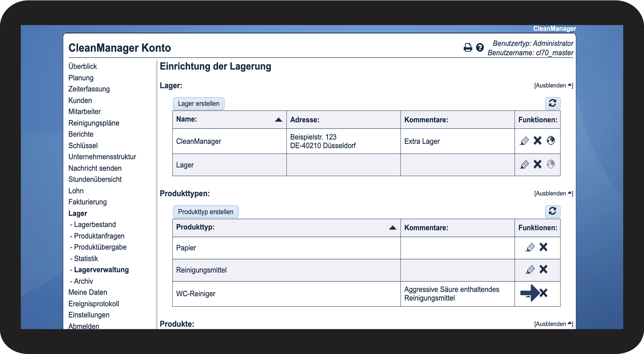Click the Produkttyp erstellen button

click(x=206, y=212)
